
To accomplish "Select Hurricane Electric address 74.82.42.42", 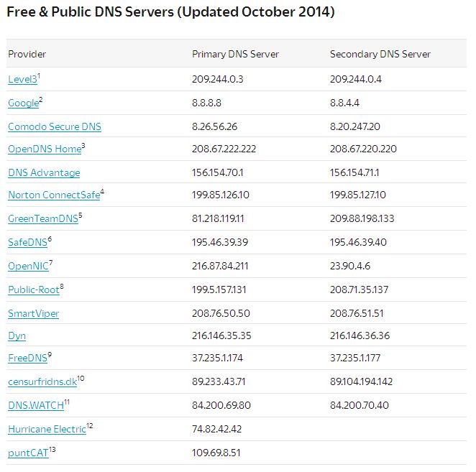I will pyautogui.click(x=216, y=429).
